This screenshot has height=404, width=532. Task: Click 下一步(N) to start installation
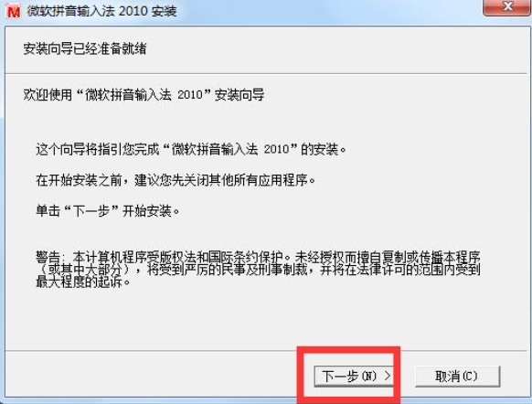point(354,376)
